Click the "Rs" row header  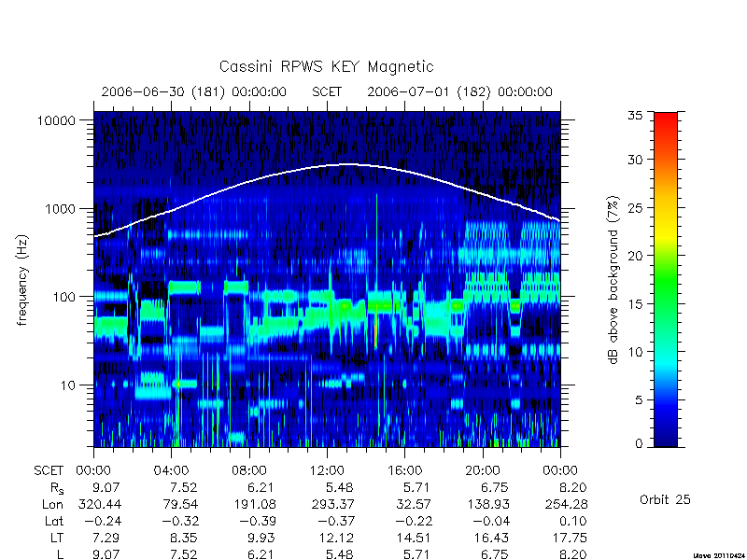pyautogui.click(x=57, y=488)
